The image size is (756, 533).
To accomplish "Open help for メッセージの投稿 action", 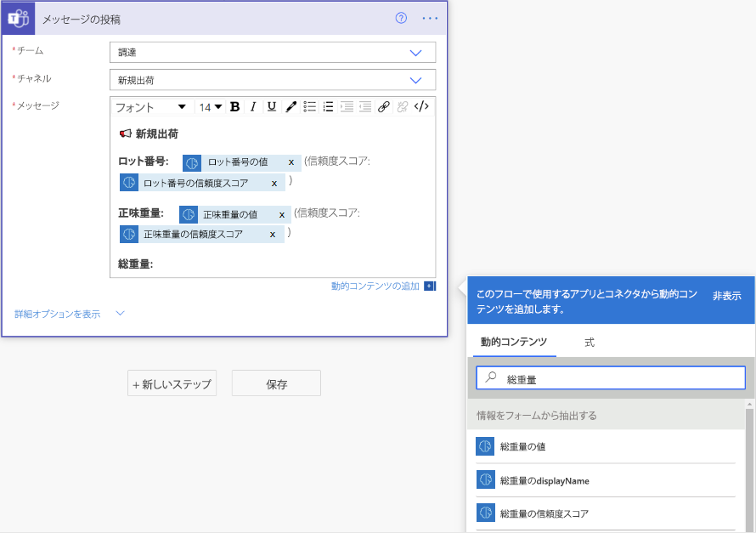I will coord(401,19).
